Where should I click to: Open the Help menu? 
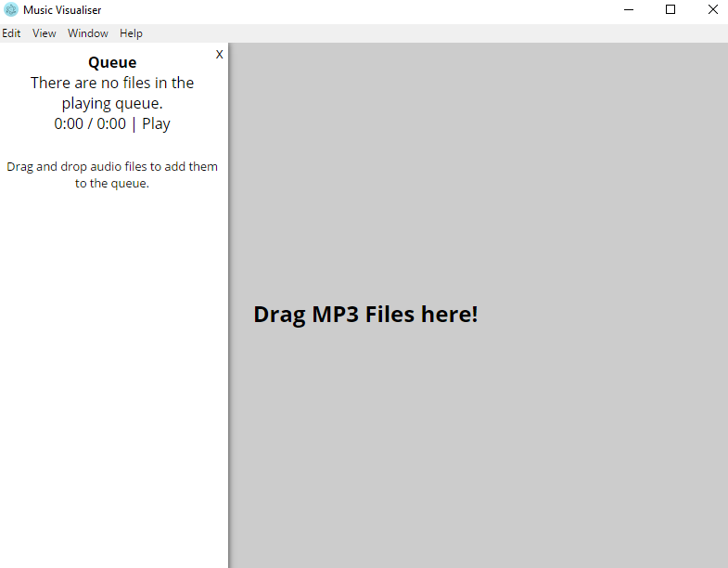pyautogui.click(x=131, y=33)
